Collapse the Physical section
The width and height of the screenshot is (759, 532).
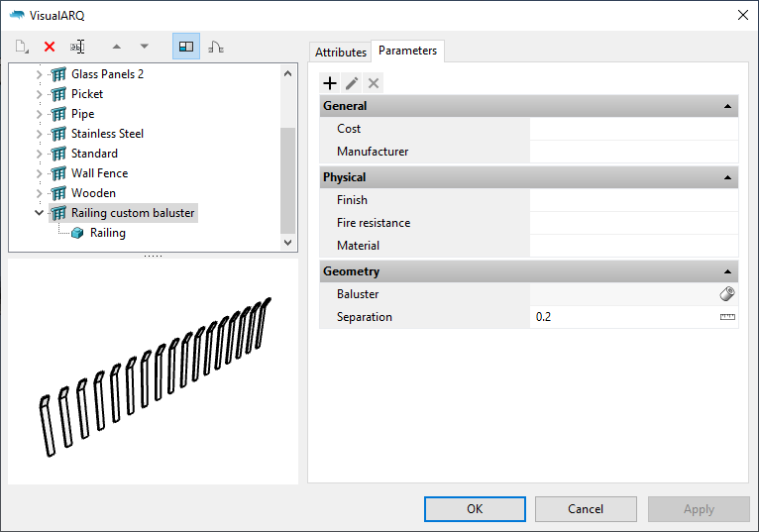(727, 177)
